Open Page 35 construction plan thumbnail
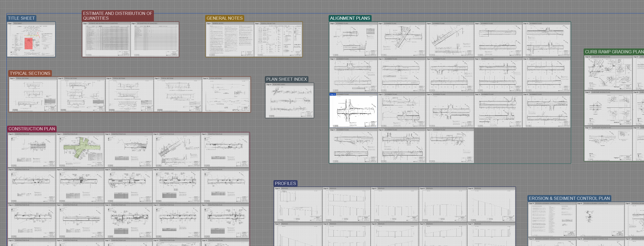Image resolution: width=644 pixels, height=246 pixels. click(32, 185)
